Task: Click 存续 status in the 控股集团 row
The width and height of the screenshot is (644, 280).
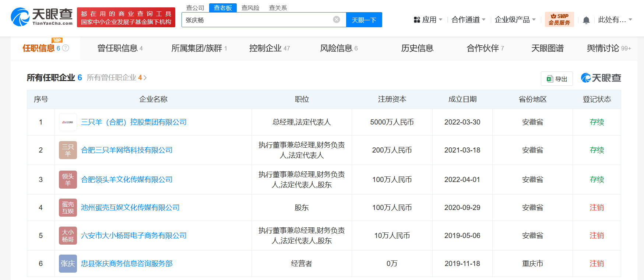Action: click(597, 122)
